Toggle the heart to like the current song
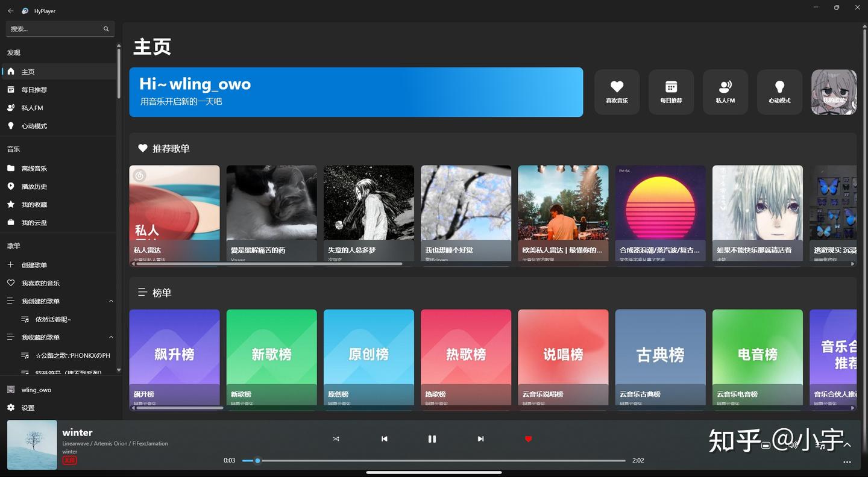 tap(528, 438)
